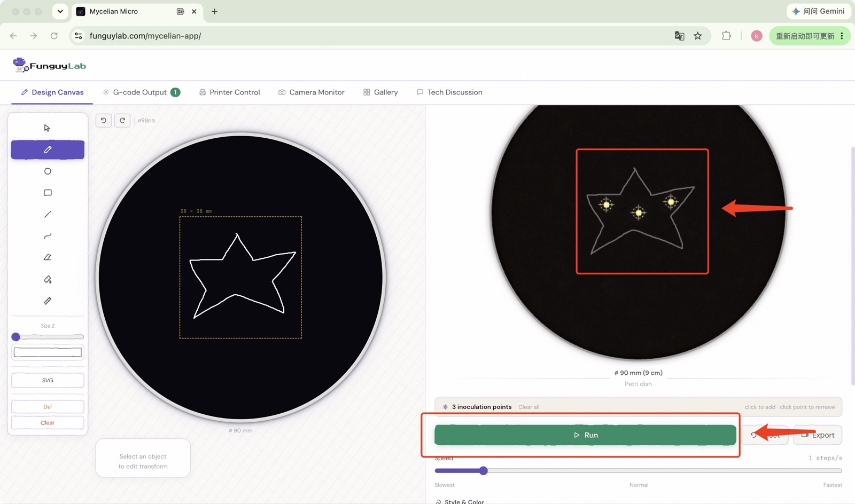855x504 pixels.
Task: Go to the FunguyLab logo home
Action: coord(49,65)
